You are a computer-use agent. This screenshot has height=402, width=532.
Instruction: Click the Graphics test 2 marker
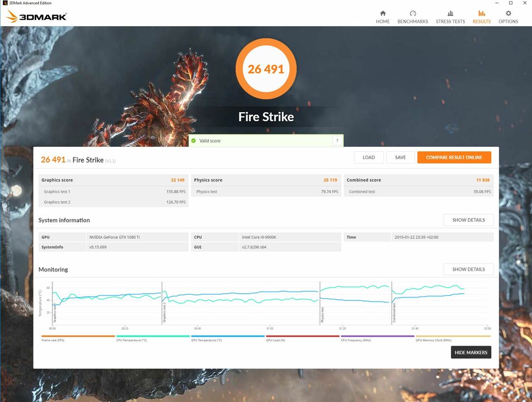(x=164, y=313)
